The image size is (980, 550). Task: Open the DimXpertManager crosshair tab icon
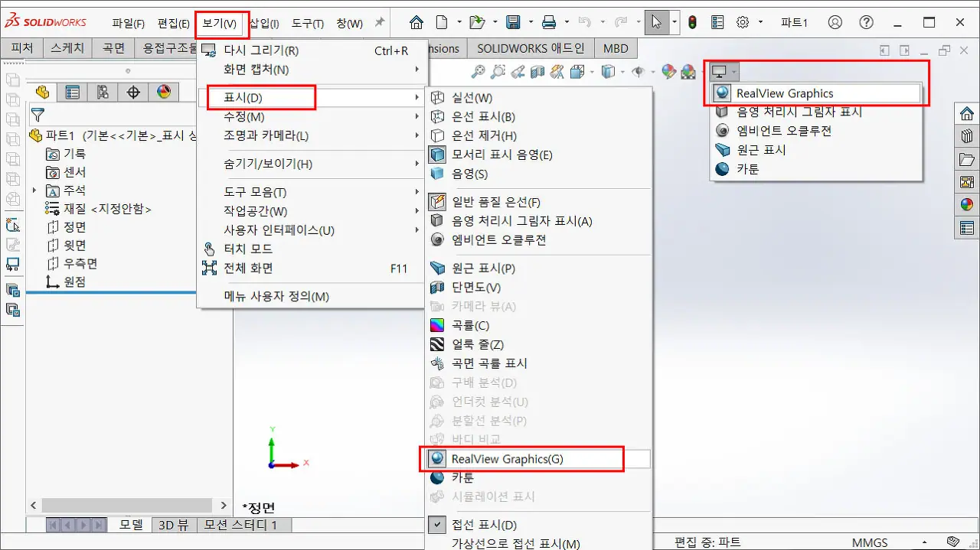click(x=133, y=93)
